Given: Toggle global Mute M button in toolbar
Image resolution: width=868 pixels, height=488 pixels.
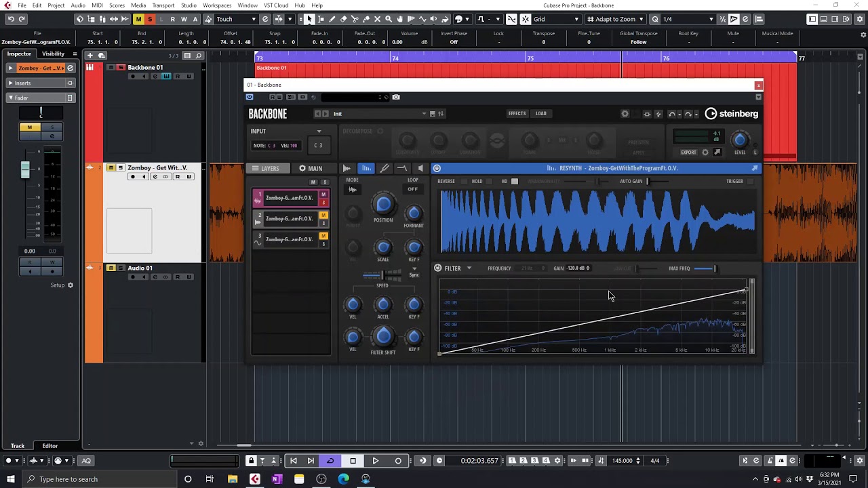Looking at the screenshot, I should click(x=138, y=19).
